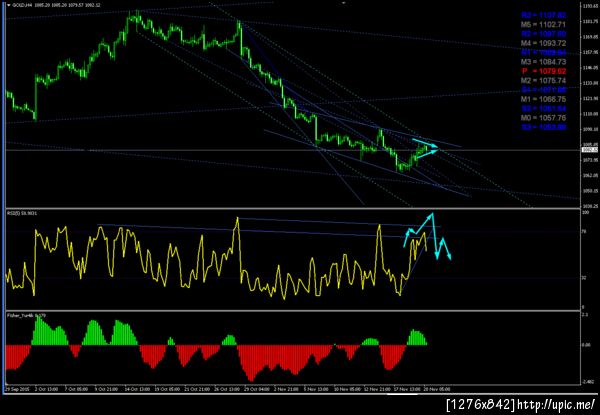
Task: Click the 29 Sep 2015 date on the time axis
Action: click(x=16, y=389)
